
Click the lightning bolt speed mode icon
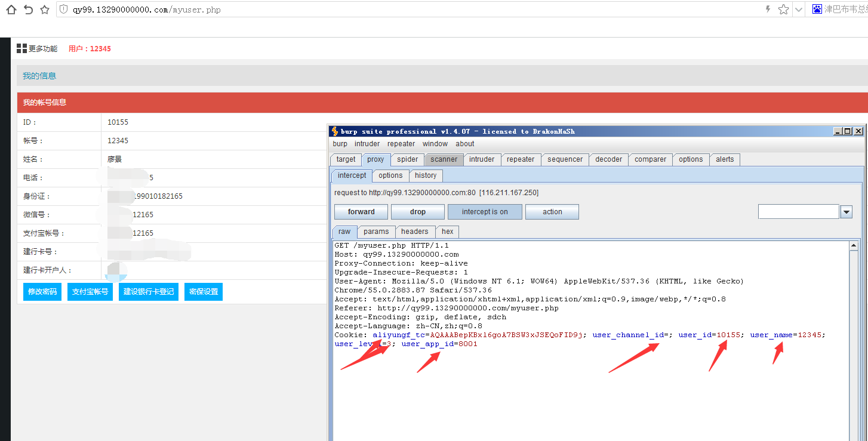768,10
